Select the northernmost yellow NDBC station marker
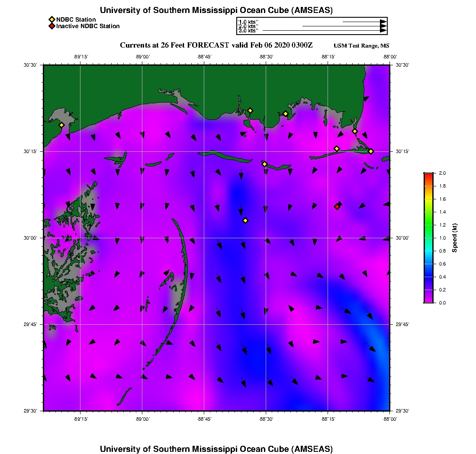Screen dimensions: 476x454 250,110
